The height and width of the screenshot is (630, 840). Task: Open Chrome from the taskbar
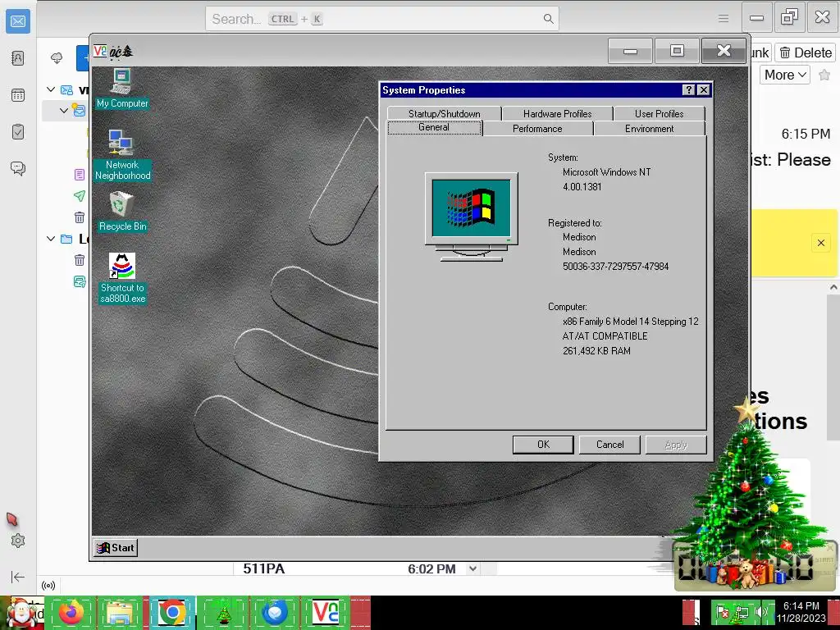tap(171, 612)
